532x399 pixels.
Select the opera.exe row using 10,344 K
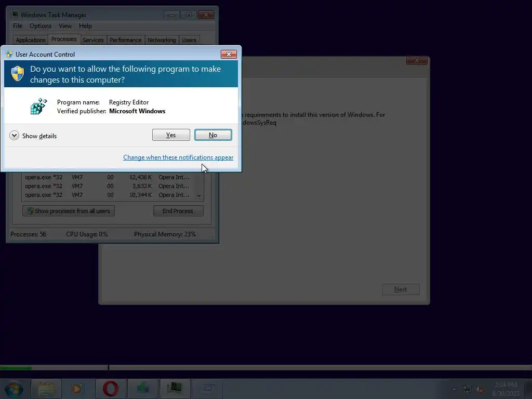point(109,195)
